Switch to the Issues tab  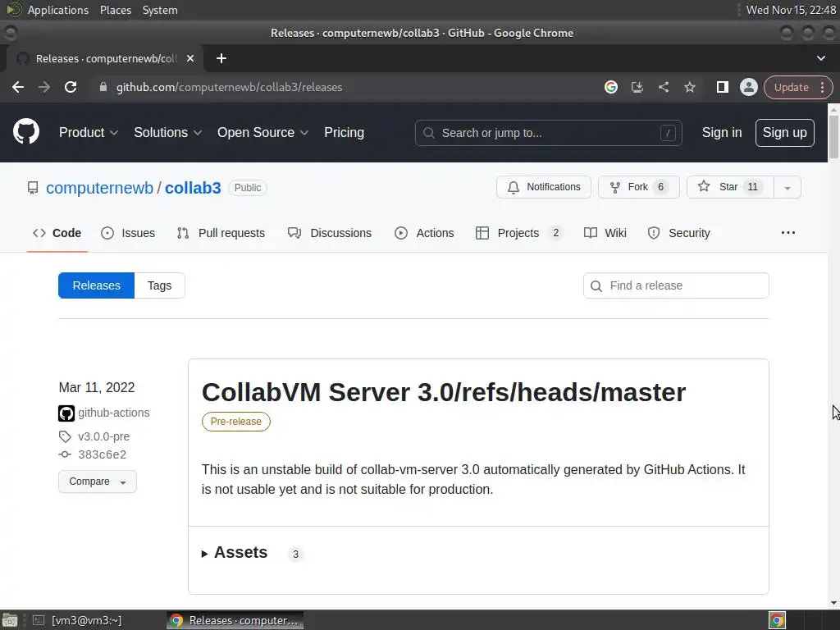(128, 233)
